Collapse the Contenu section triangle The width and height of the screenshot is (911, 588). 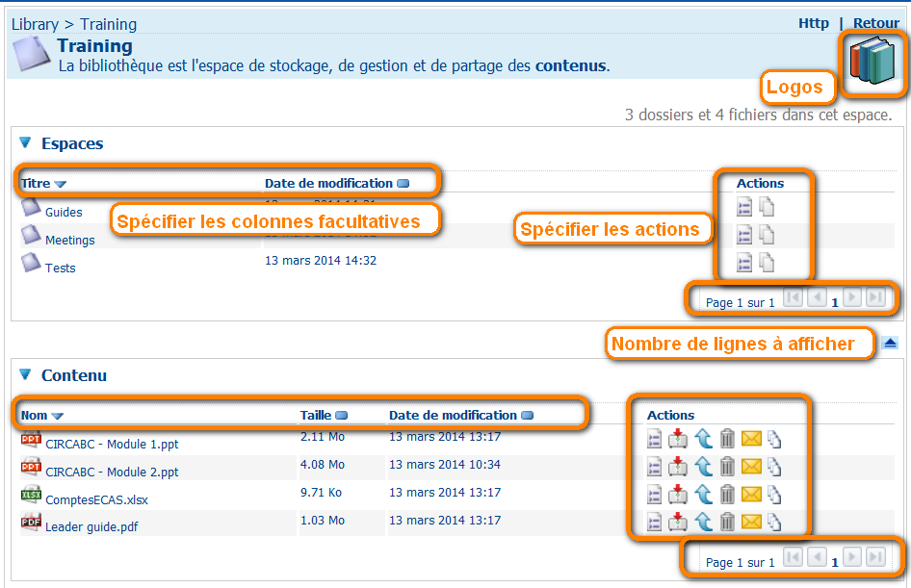25,374
